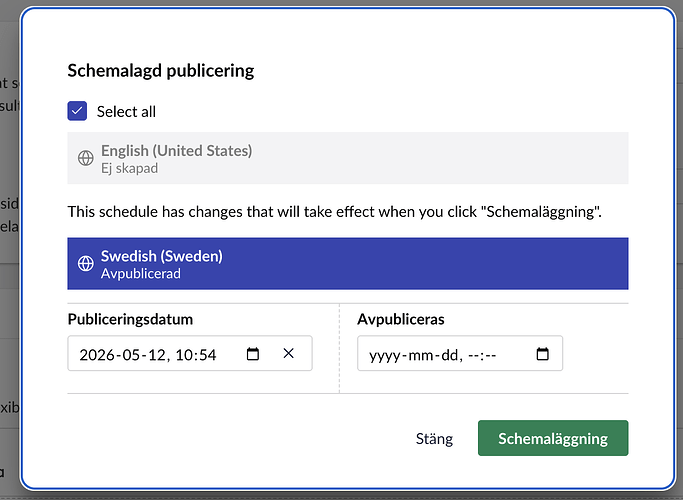Screen dimensions: 683x500
Task: Uncheck the Select all checkbox
Action: [x=77, y=111]
